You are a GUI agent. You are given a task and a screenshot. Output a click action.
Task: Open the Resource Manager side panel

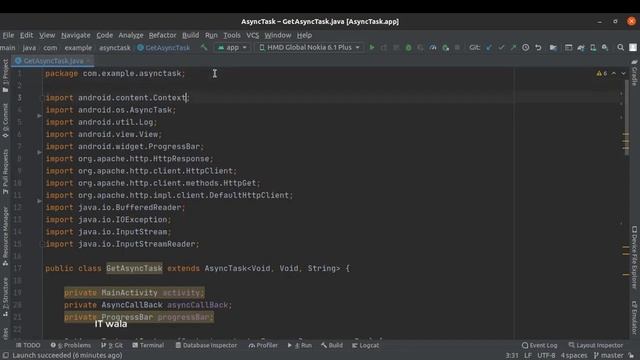coord(5,237)
